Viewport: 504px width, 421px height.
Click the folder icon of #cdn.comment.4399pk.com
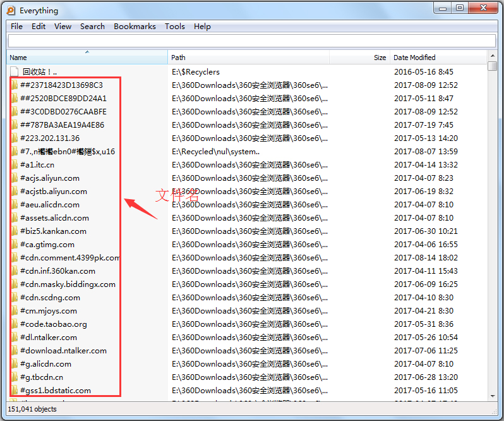(14, 258)
